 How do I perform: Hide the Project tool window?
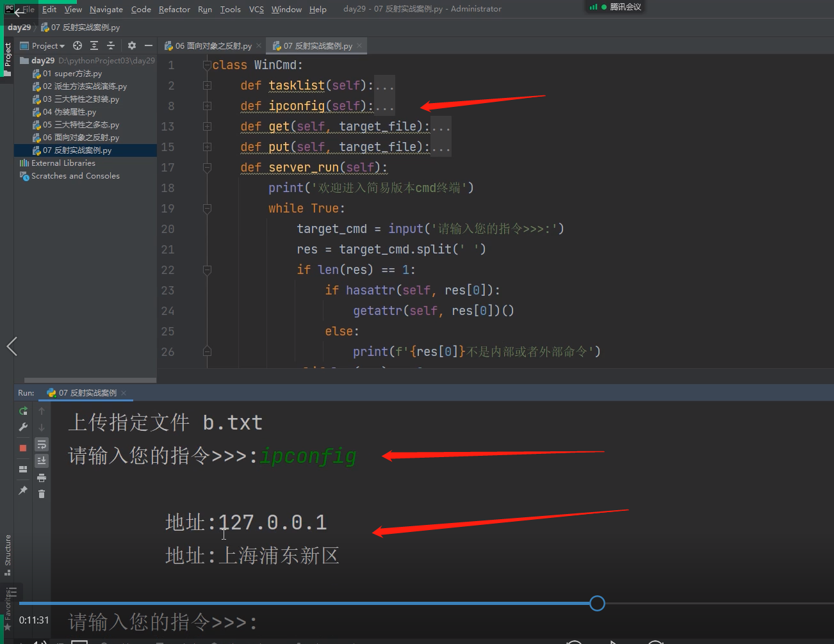[x=149, y=45]
